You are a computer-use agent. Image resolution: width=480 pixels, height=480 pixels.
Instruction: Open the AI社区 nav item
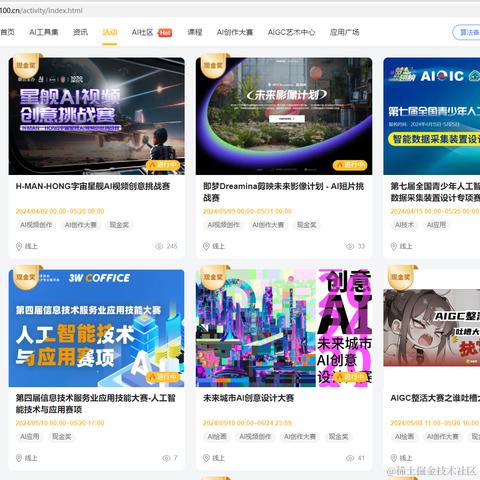pyautogui.click(x=142, y=32)
